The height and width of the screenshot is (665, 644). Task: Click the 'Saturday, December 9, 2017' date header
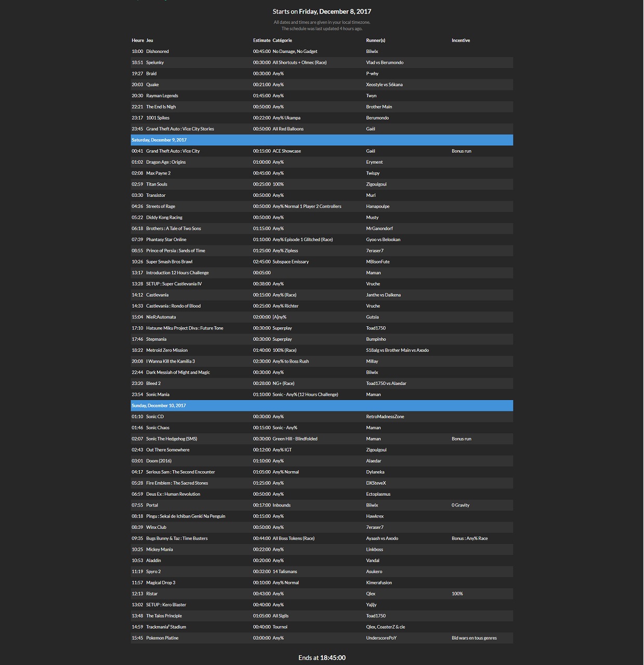322,140
